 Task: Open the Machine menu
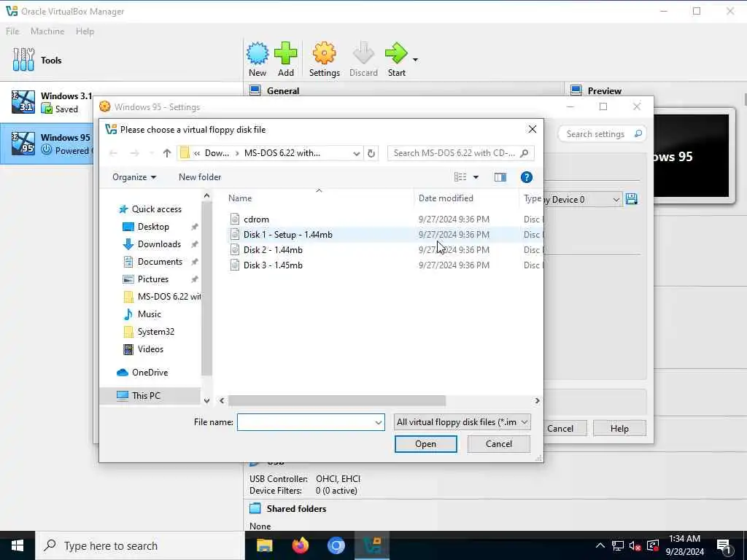[47, 31]
